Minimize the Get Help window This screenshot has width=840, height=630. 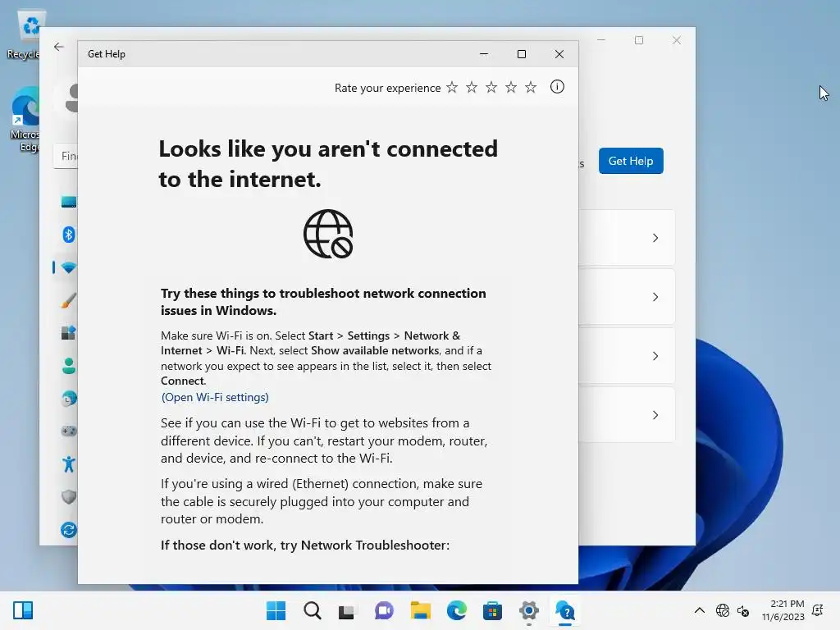(484, 54)
